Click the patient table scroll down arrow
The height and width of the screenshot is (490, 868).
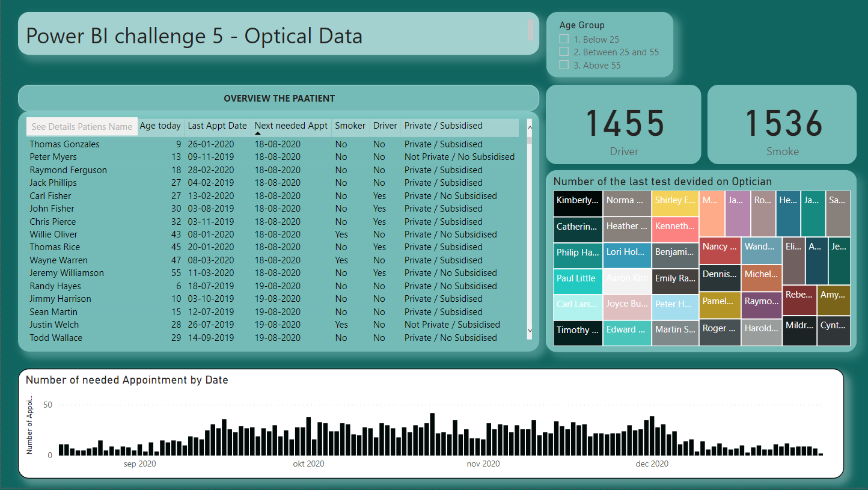[530, 330]
